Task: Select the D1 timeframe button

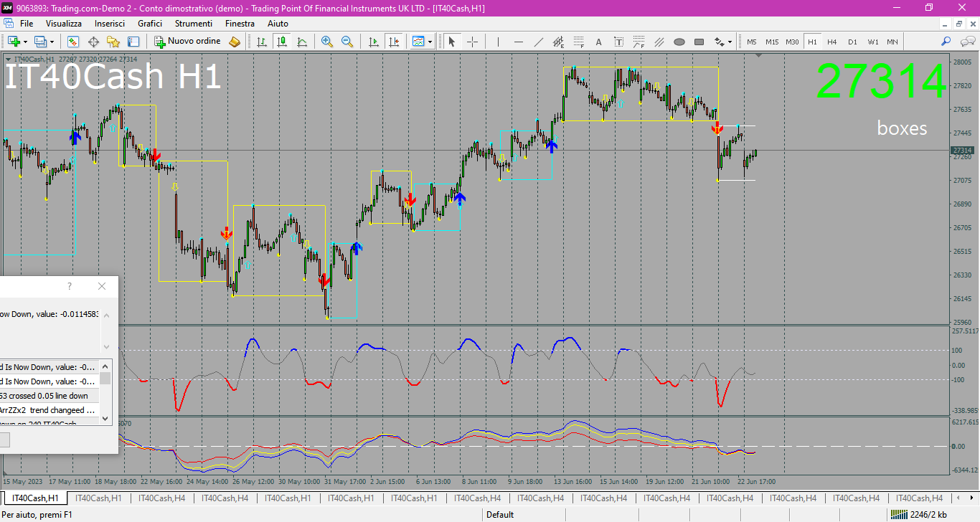Action: [x=852, y=42]
